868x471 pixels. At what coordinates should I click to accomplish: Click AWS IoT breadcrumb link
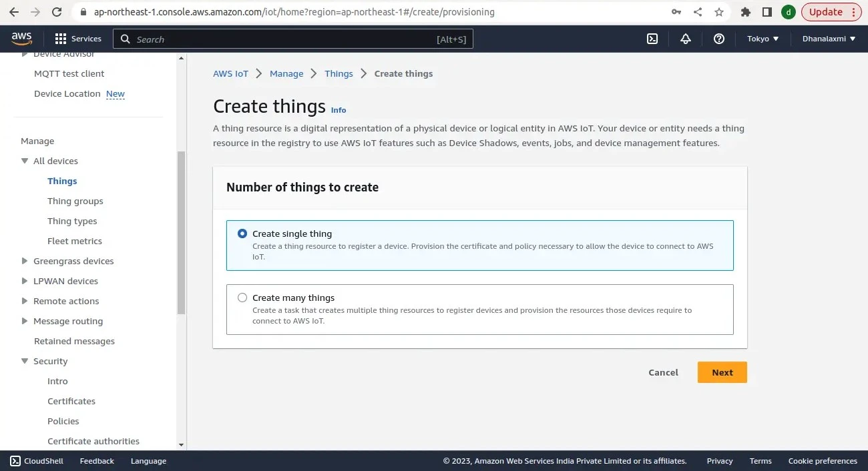230,73
